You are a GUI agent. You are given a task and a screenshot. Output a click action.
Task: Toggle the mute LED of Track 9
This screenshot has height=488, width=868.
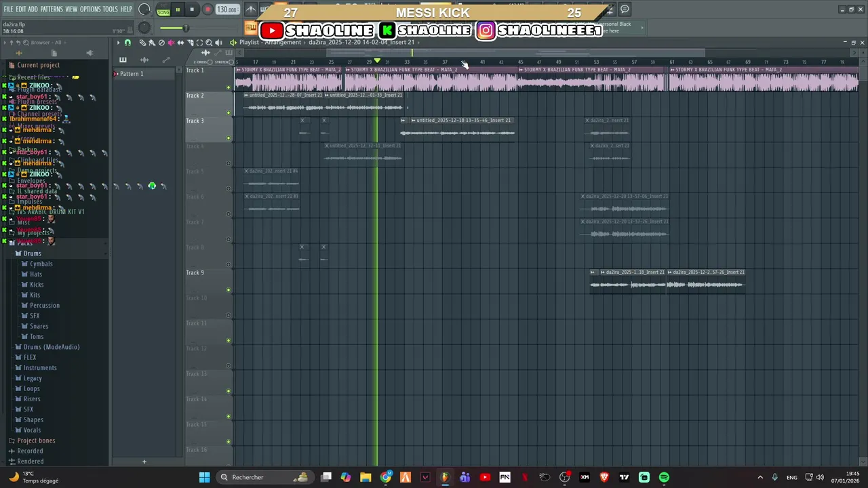point(229,290)
